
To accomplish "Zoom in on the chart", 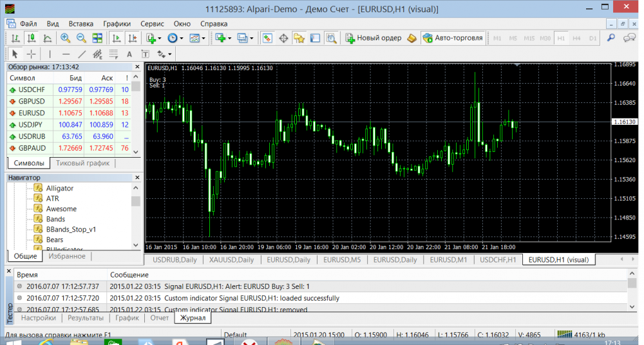I will pyautogui.click(x=65, y=38).
